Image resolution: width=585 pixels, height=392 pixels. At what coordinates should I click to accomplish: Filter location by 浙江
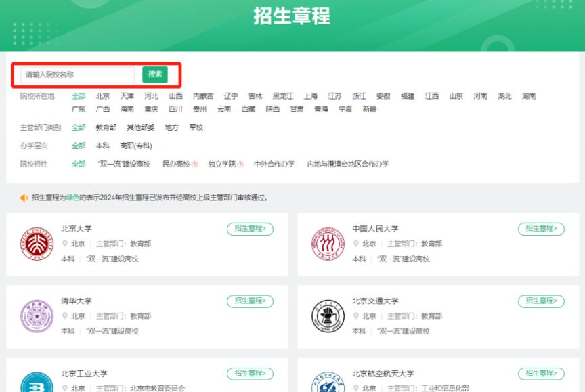[359, 96]
